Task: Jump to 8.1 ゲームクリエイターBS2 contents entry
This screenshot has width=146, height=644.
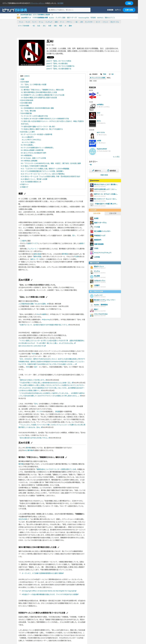Action: [37, 134]
